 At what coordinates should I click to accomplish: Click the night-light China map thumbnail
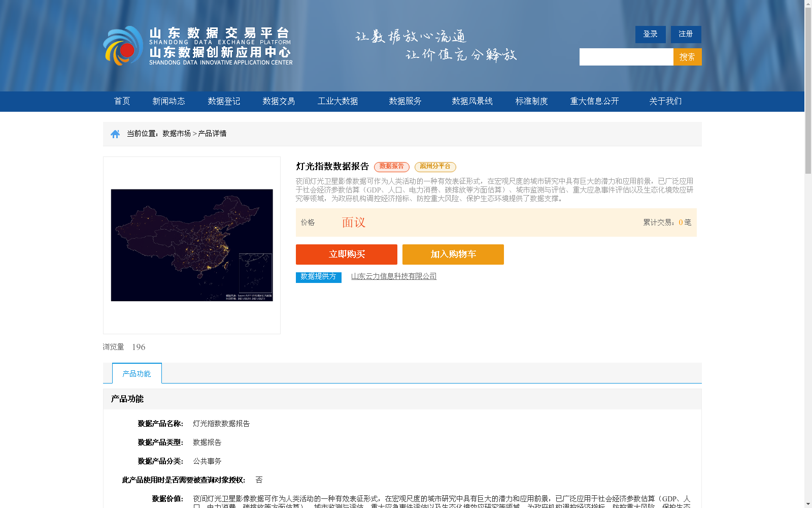(192, 245)
